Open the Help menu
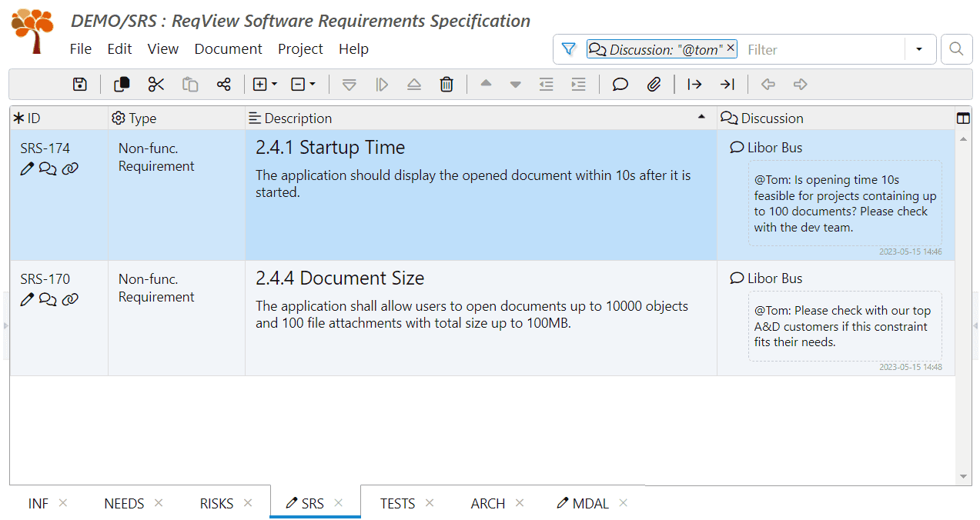The height and width of the screenshot is (520, 980). (x=353, y=48)
